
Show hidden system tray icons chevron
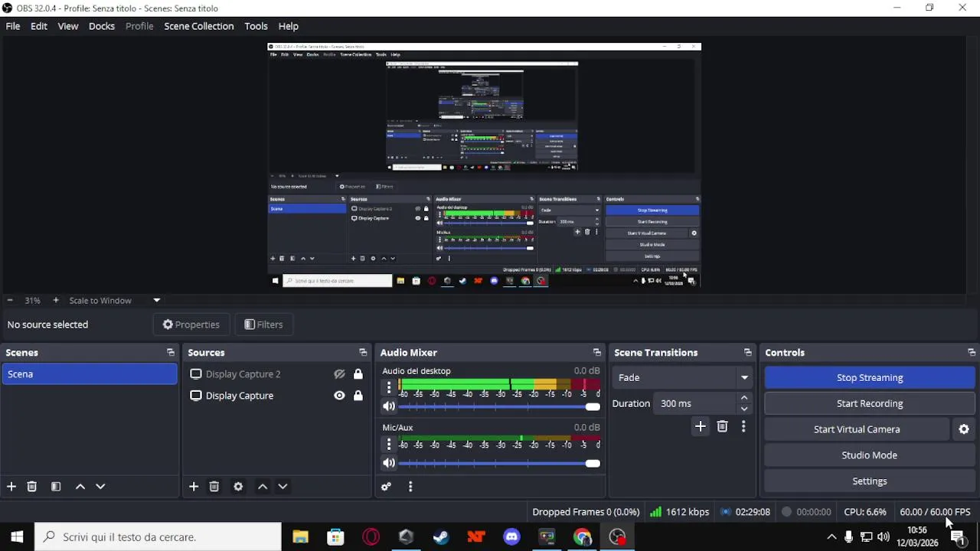coord(831,537)
